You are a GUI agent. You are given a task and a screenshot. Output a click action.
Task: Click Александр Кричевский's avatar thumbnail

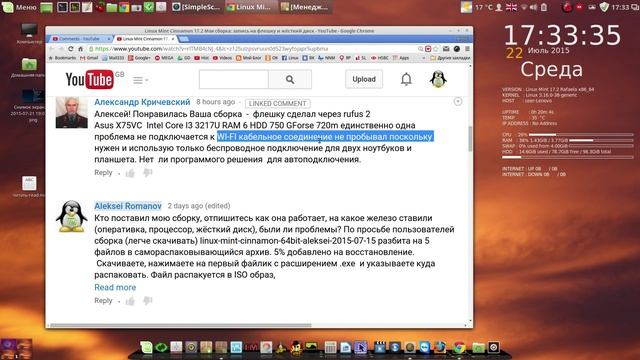(x=71, y=112)
